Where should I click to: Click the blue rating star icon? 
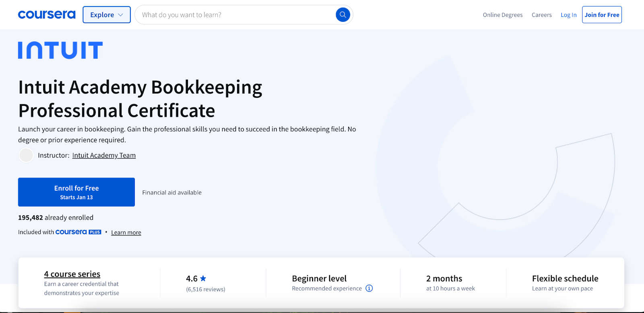point(203,278)
